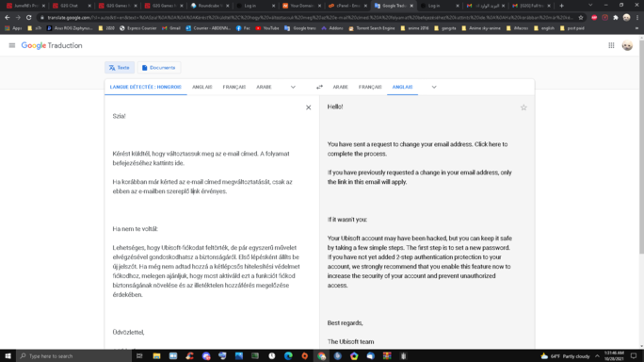The image size is (644, 362).
Task: Clear the source text with X
Action: 309,107
